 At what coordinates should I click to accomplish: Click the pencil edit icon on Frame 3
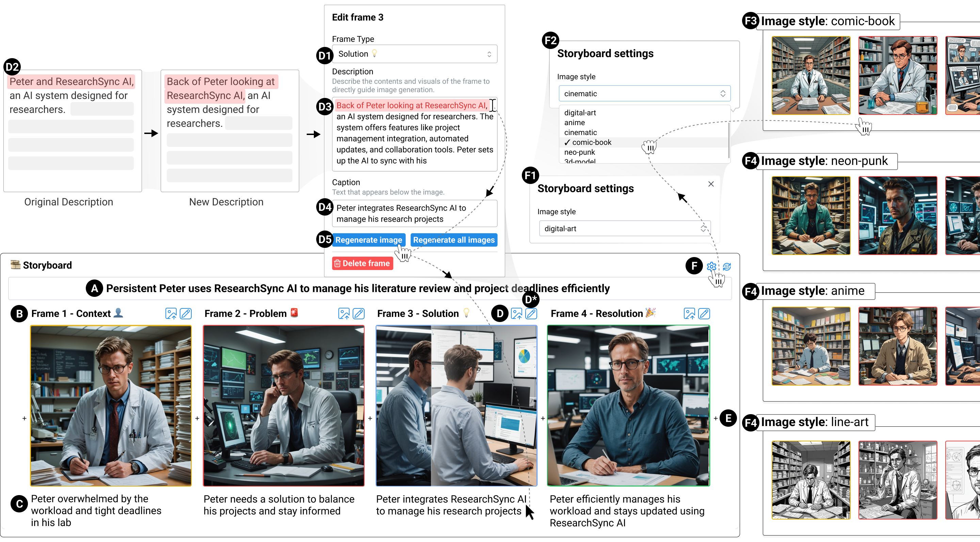point(531,314)
